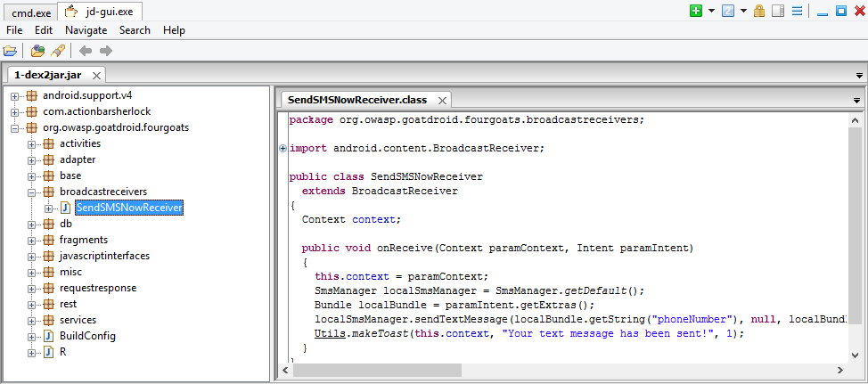Open dropdown arrow beside green plus

[711, 11]
